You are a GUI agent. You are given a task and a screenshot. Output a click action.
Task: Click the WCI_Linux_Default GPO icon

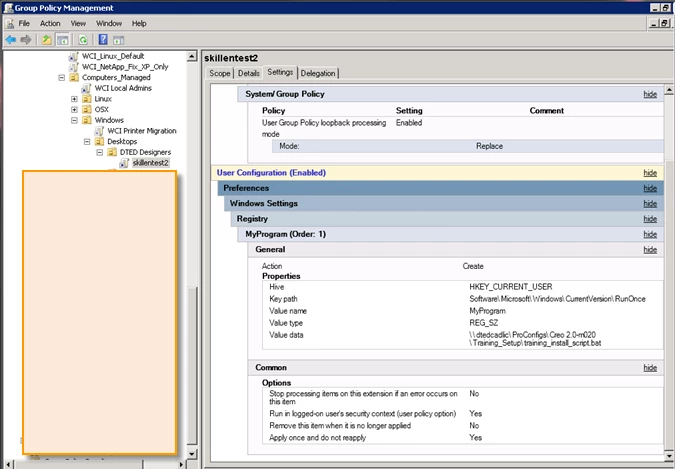[74, 56]
